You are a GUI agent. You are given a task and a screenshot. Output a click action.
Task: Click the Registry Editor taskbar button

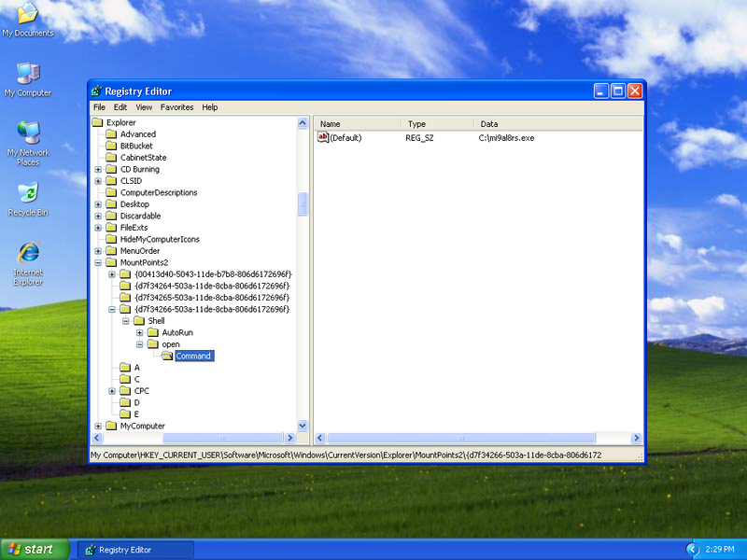click(135, 550)
